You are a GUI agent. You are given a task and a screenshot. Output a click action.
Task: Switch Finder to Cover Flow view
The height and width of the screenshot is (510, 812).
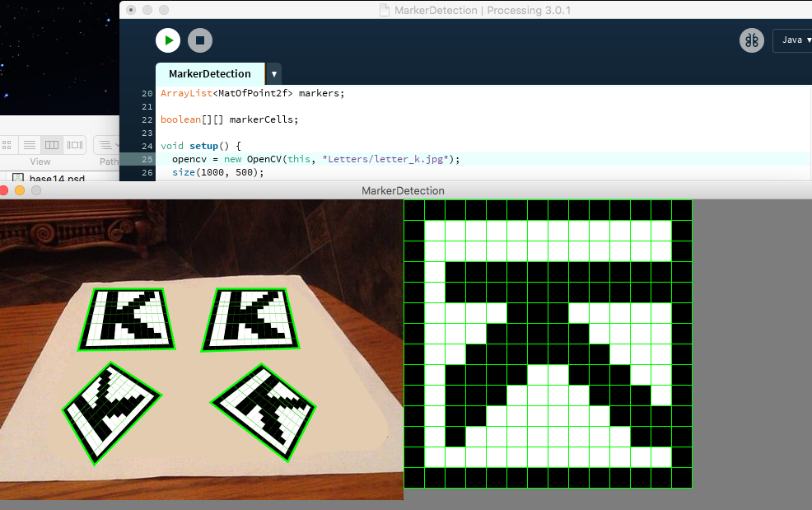coord(74,145)
